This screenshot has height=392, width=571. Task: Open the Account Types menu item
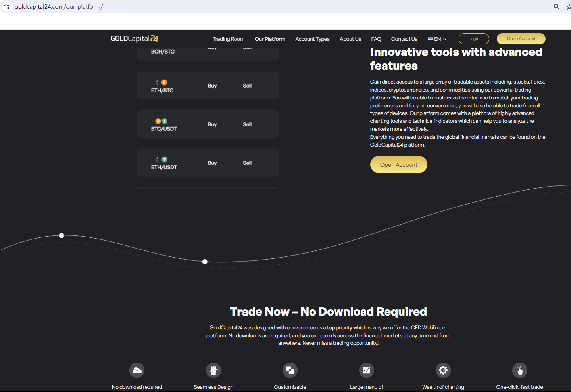312,39
